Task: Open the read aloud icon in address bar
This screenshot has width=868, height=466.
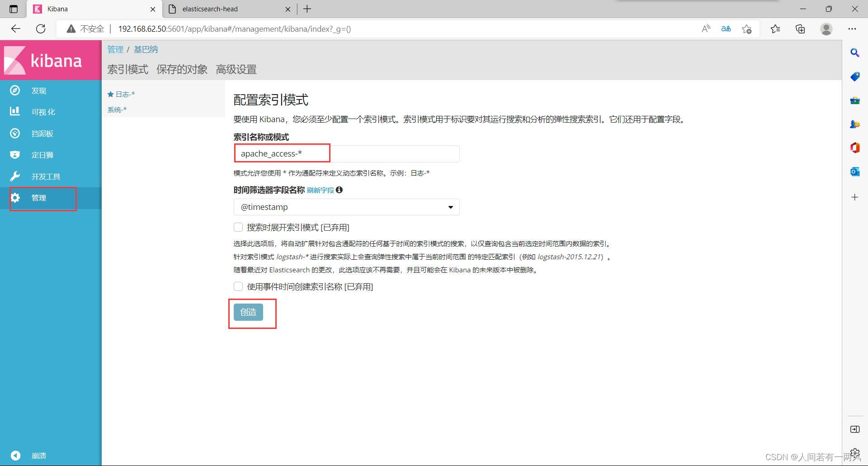Action: [706, 29]
